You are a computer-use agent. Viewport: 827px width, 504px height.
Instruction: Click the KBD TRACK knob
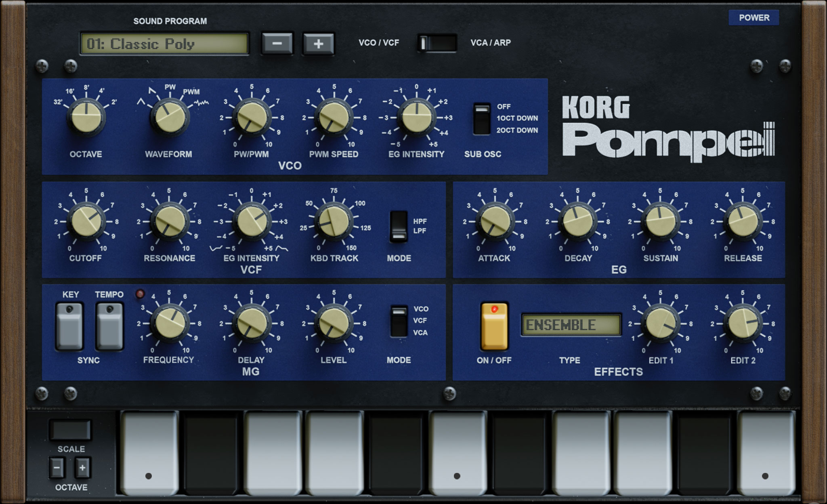(x=334, y=221)
